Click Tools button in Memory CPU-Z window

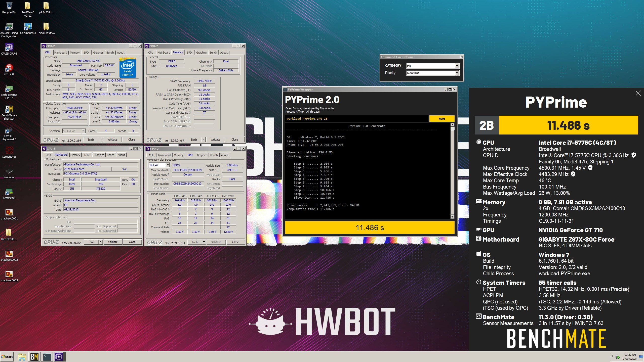(194, 140)
